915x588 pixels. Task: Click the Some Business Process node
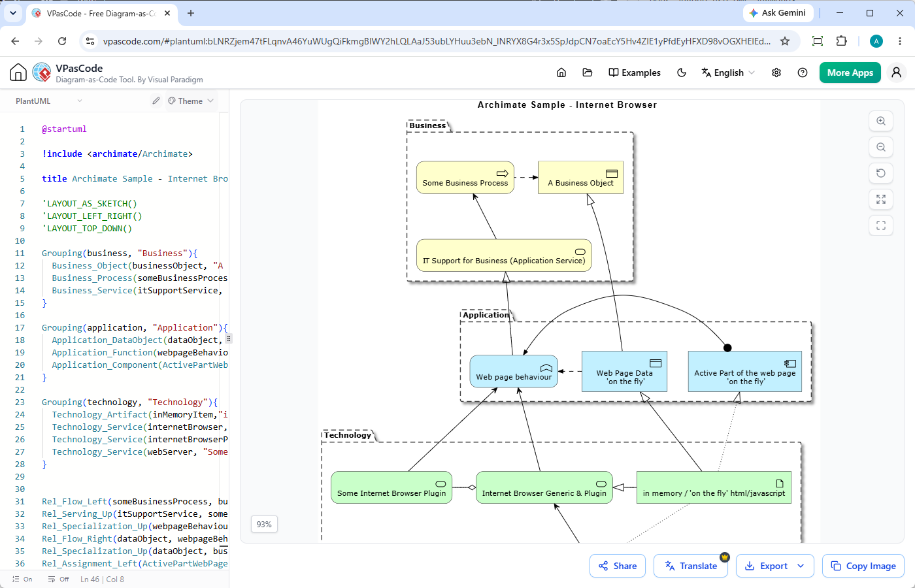(x=465, y=178)
